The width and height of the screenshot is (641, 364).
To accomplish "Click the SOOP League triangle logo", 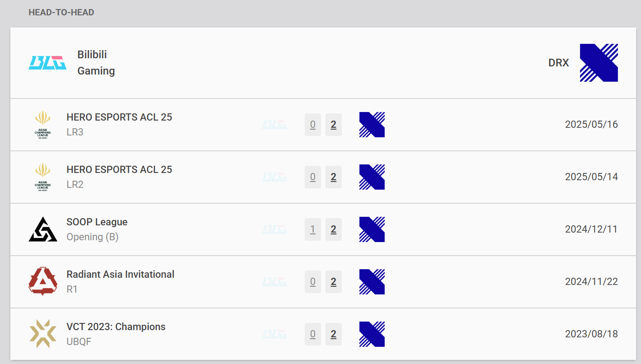I will click(x=43, y=229).
